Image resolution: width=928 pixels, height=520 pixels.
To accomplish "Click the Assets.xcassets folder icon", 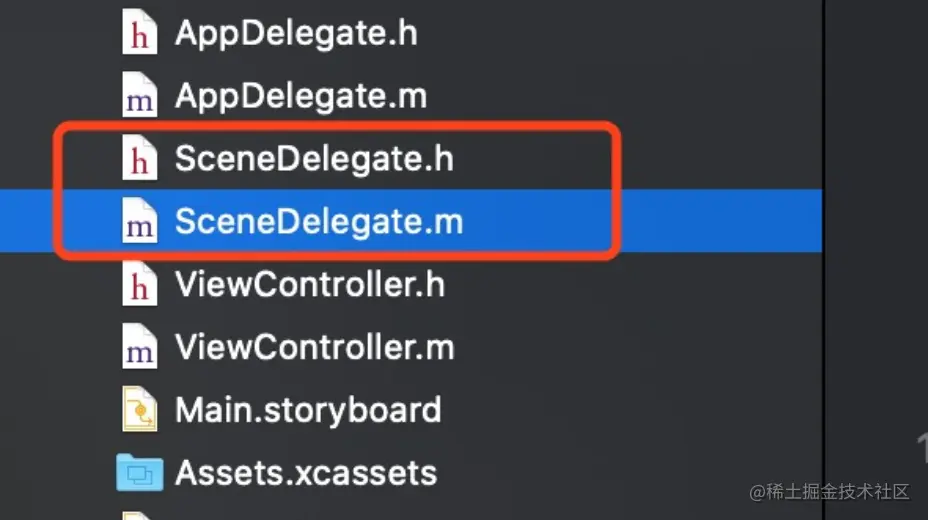I will coord(139,472).
